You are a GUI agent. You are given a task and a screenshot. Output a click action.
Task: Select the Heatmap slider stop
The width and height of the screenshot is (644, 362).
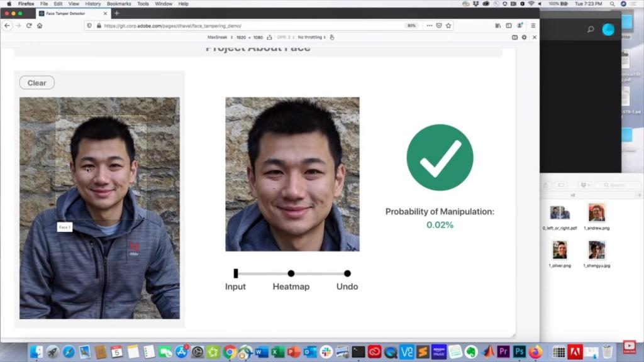(291, 273)
